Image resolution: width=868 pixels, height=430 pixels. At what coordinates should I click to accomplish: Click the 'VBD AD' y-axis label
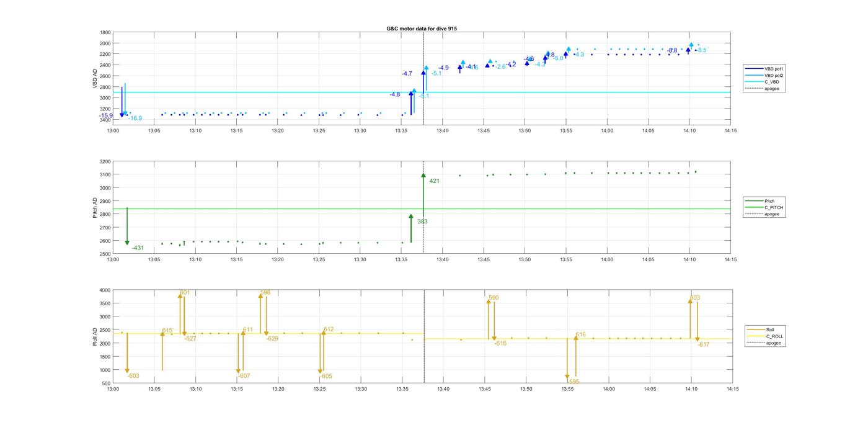pyautogui.click(x=95, y=78)
